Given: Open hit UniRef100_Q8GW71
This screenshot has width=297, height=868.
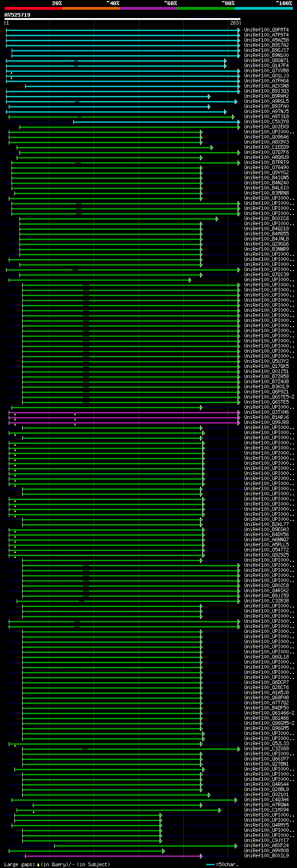Looking at the screenshot, I should pyautogui.click(x=266, y=61).
